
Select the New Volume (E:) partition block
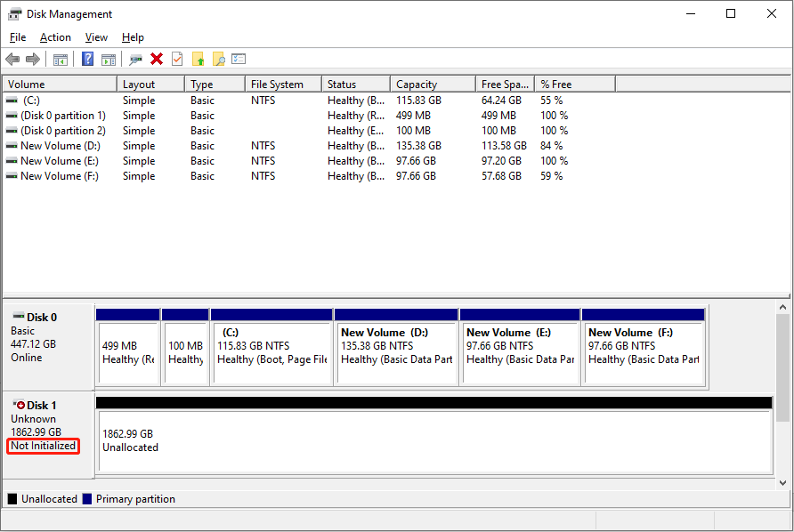(520, 347)
